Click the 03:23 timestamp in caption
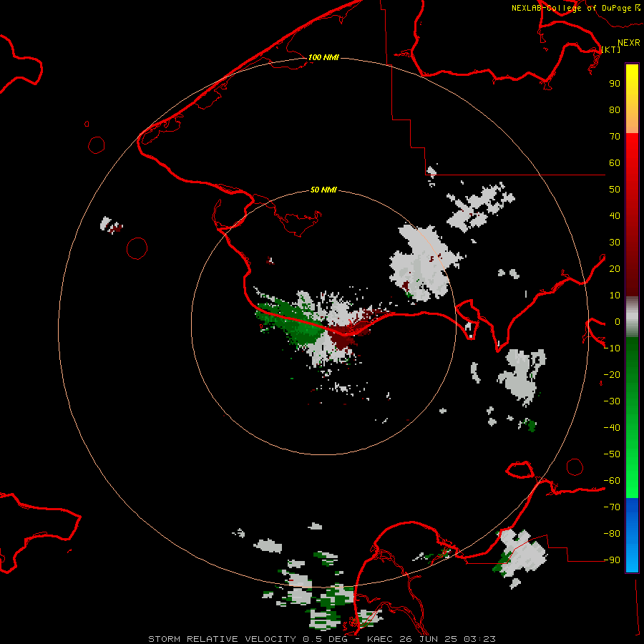 pos(479,639)
